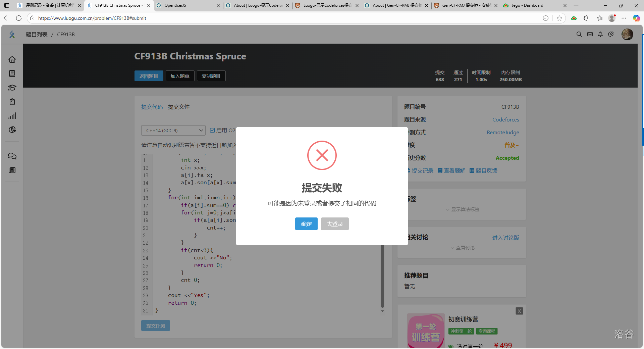644x349 pixels.
Task: Click 题目列表 breadcrumb
Action: click(37, 34)
